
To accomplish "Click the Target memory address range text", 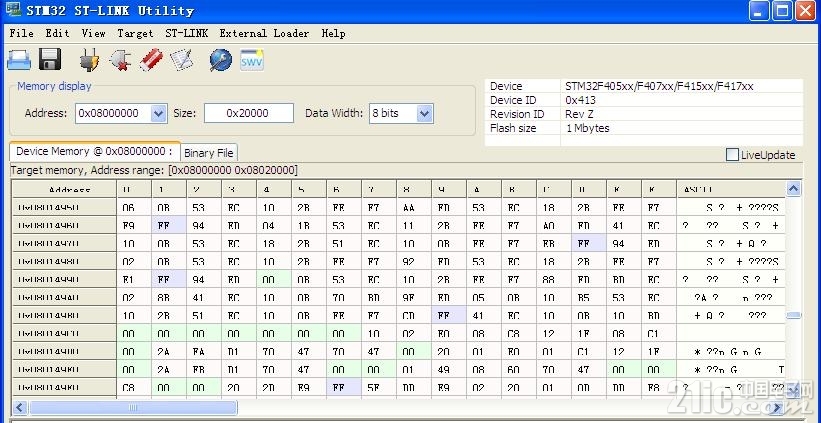I will pos(154,170).
